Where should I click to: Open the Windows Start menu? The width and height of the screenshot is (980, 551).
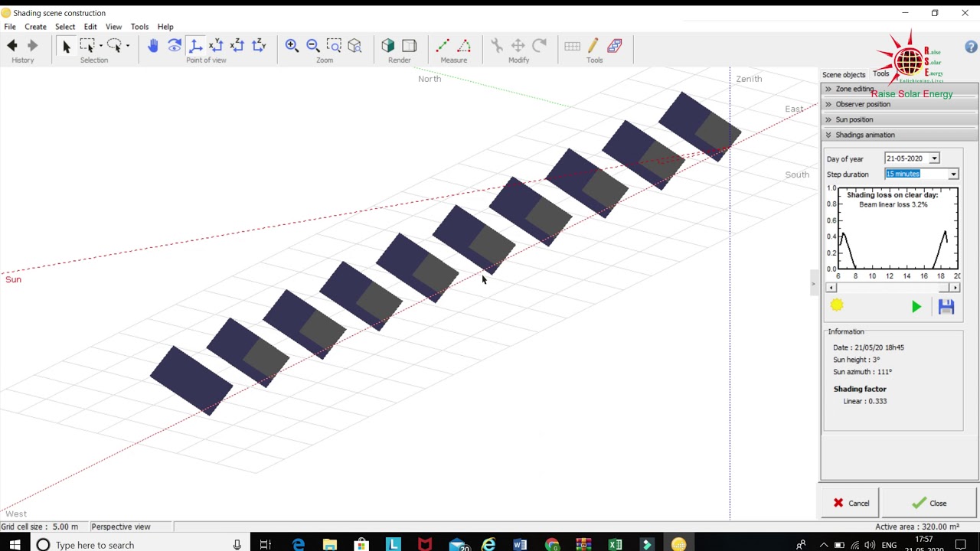coord(15,545)
